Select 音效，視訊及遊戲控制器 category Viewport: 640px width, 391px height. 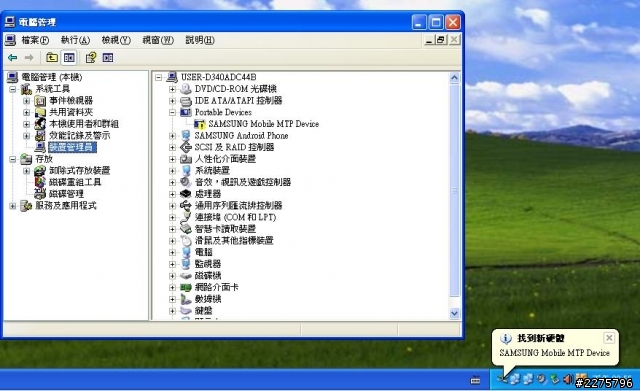(243, 182)
